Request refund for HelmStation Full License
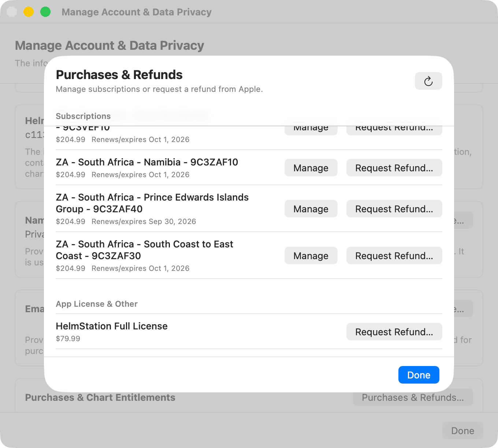This screenshot has height=448, width=498. pyautogui.click(x=394, y=332)
